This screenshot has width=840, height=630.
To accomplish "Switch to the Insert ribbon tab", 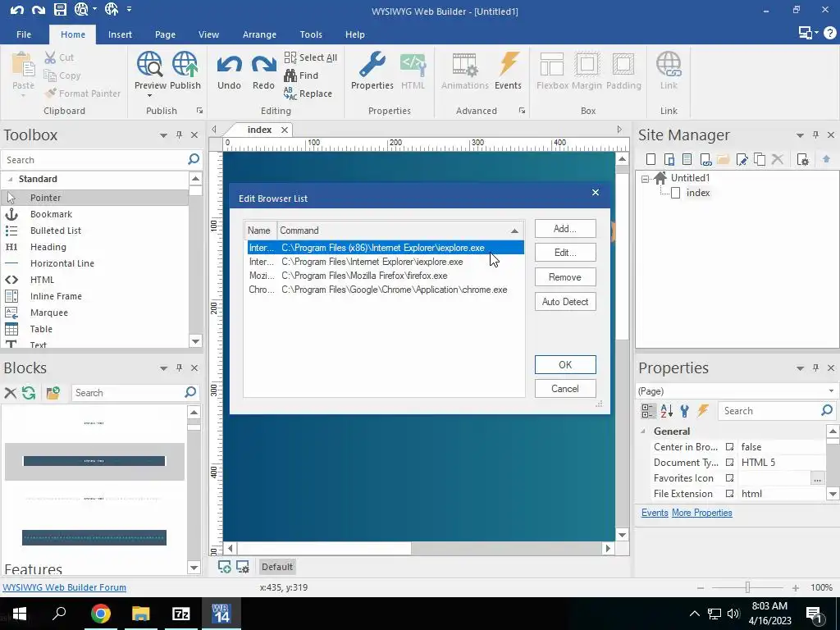I will coord(120,34).
